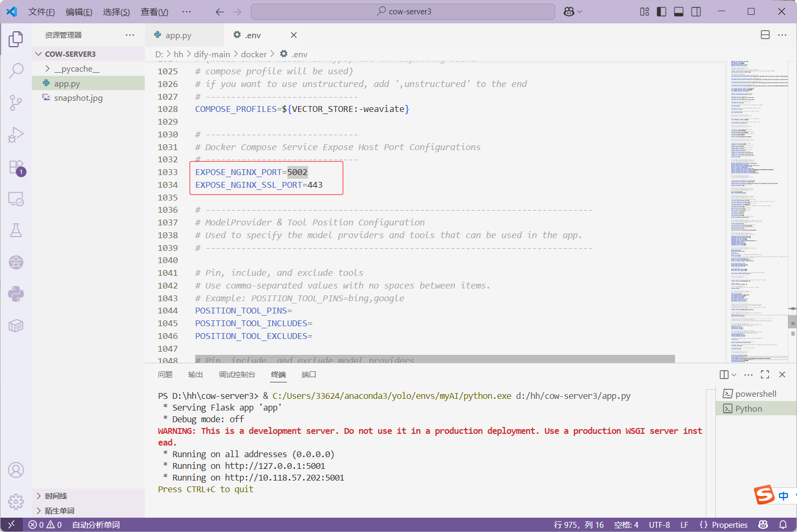
Task: Go back in navigation history
Action: click(x=220, y=12)
